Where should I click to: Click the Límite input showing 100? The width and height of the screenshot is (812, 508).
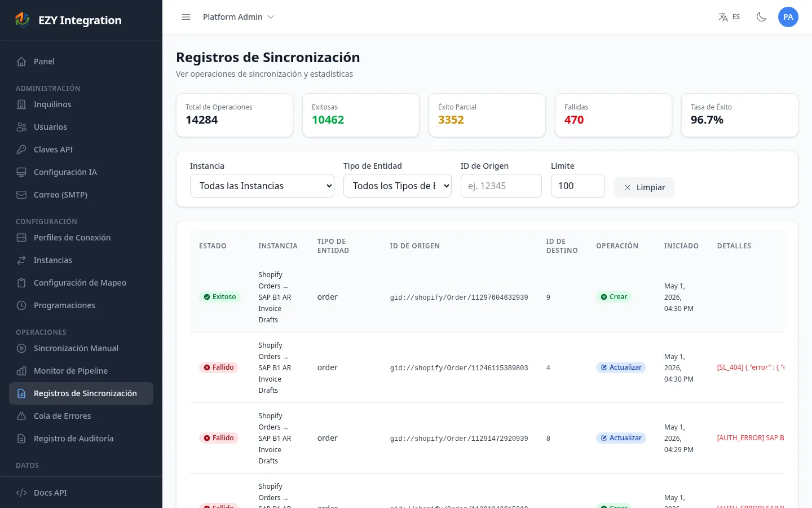[578, 186]
